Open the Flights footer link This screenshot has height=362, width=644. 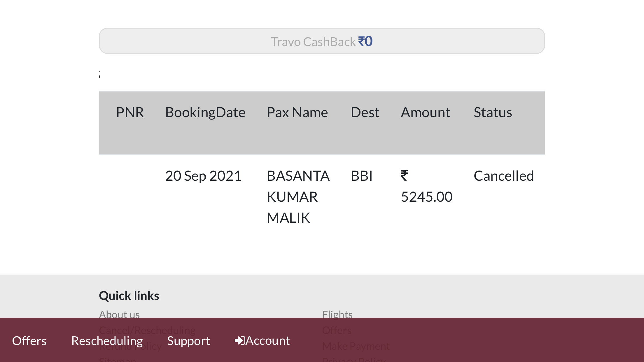pyautogui.click(x=337, y=314)
